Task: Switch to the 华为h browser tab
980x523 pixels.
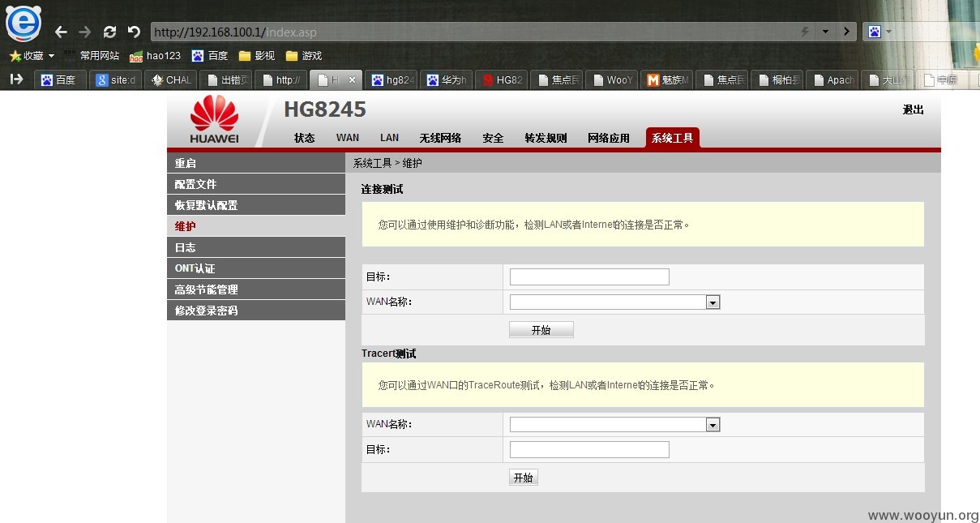Action: coord(447,79)
